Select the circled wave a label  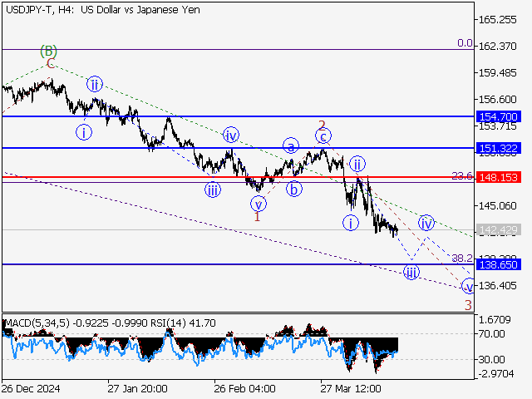pos(290,145)
